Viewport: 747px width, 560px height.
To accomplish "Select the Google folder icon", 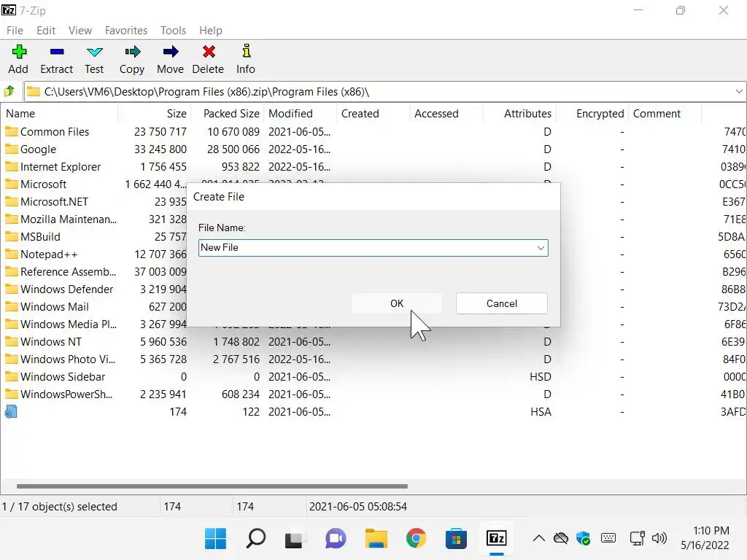I will (12, 149).
